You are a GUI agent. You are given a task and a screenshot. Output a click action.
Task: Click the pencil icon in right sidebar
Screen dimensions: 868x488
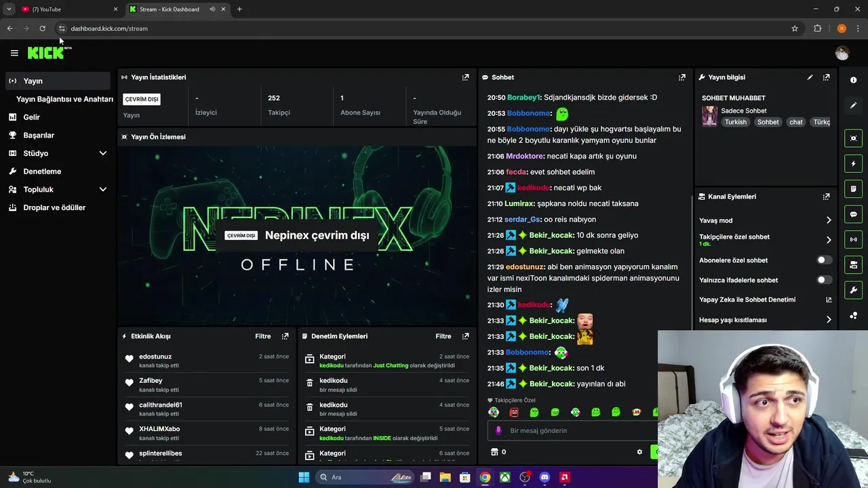click(853, 105)
